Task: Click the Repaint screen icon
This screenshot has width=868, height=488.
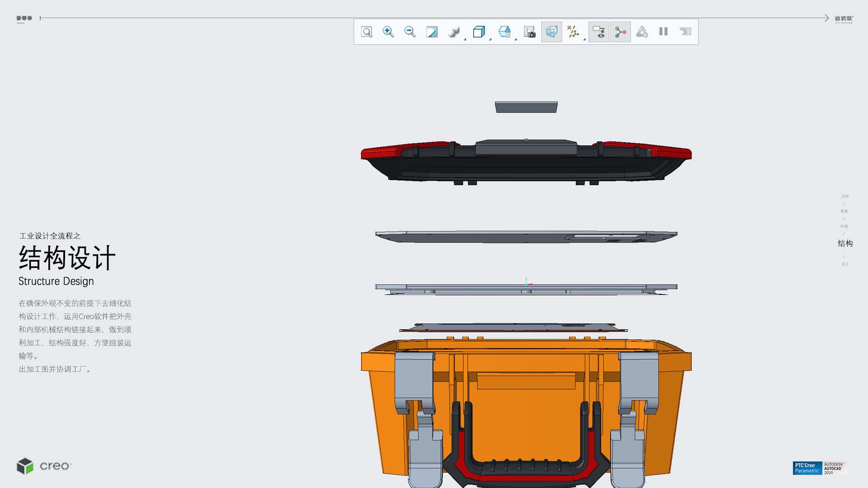Action: [432, 32]
